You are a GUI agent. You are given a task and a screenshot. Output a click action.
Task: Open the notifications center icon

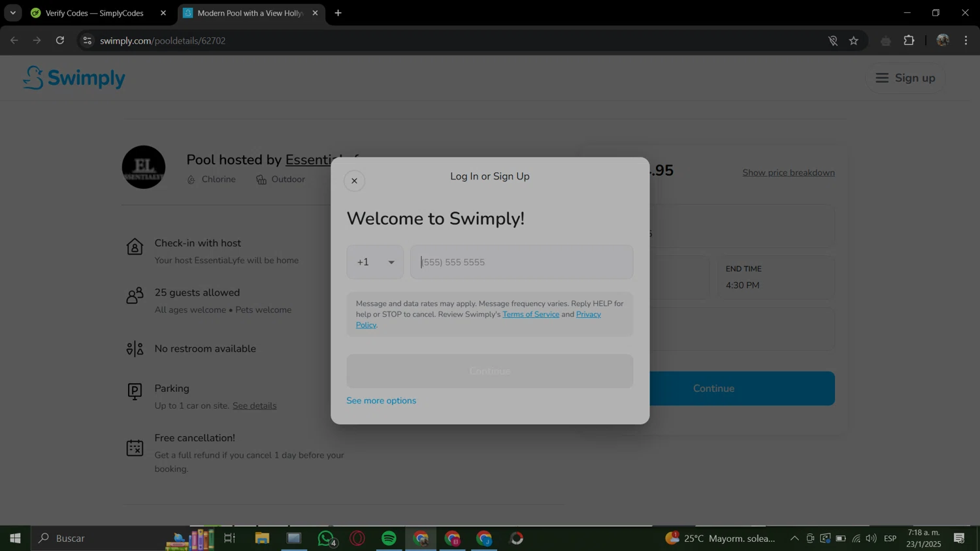(959, 538)
